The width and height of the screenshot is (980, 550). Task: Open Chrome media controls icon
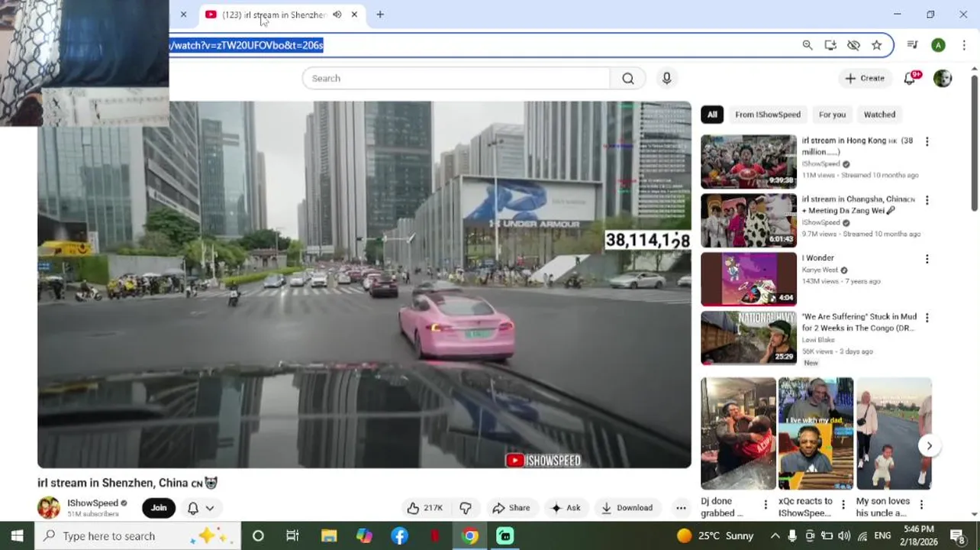[912, 45]
